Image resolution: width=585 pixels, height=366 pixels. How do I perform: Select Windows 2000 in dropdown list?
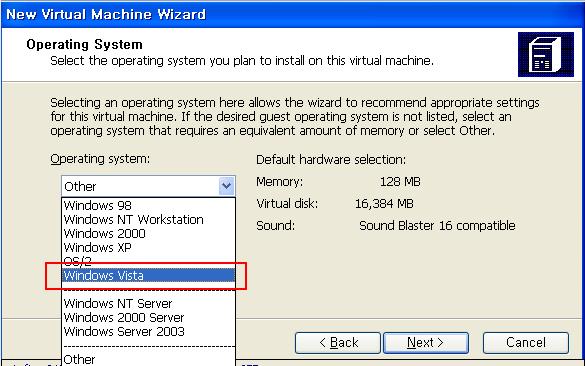click(148, 234)
